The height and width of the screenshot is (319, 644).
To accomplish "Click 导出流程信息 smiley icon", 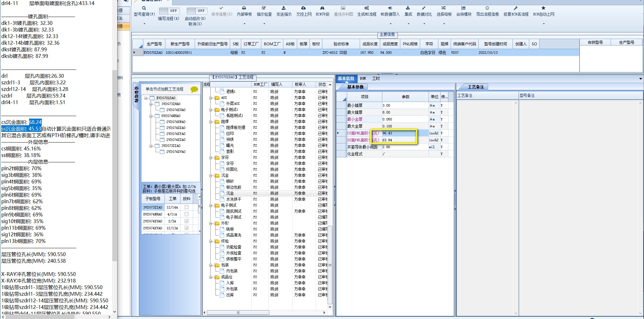I will (487, 8).
